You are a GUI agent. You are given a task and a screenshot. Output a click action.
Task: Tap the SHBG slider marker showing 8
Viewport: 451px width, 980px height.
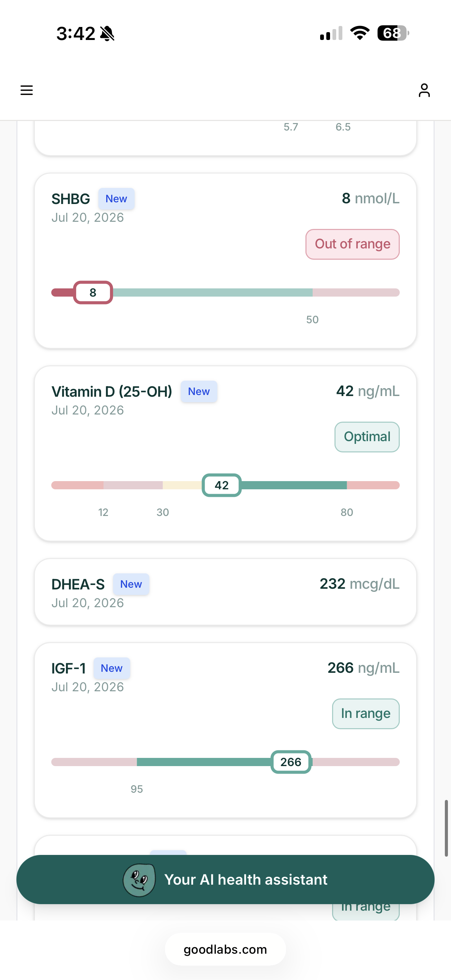tap(93, 292)
